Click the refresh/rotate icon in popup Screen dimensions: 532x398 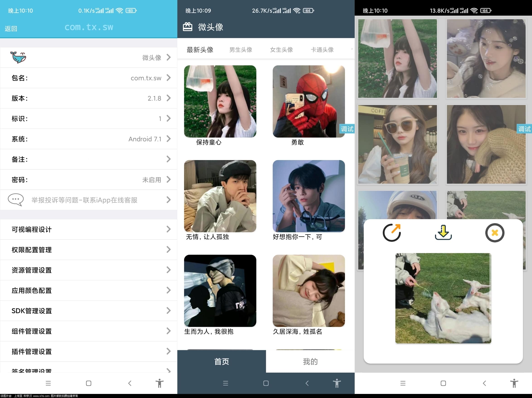(392, 232)
